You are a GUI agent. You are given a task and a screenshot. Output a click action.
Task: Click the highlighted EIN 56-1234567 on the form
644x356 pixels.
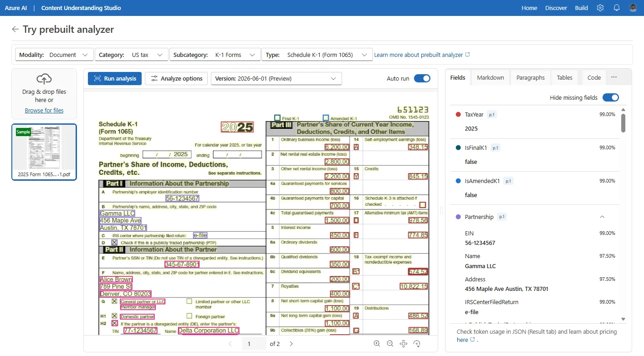[x=182, y=198]
